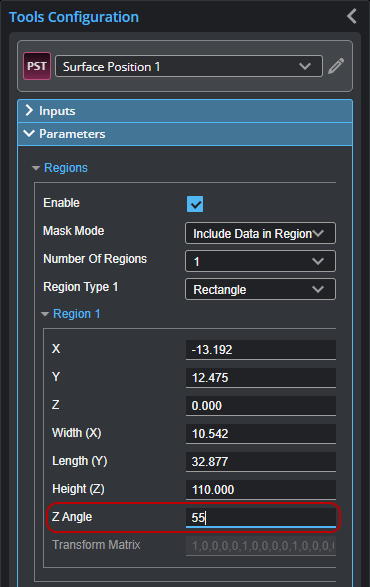This screenshot has width=370, height=587.
Task: Collapse the Region 1 group
Action: click(45, 314)
